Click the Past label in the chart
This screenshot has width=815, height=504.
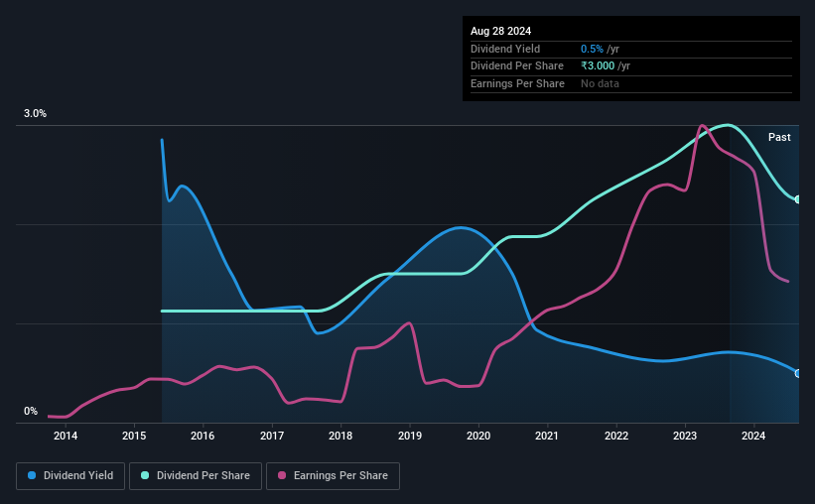(779, 137)
